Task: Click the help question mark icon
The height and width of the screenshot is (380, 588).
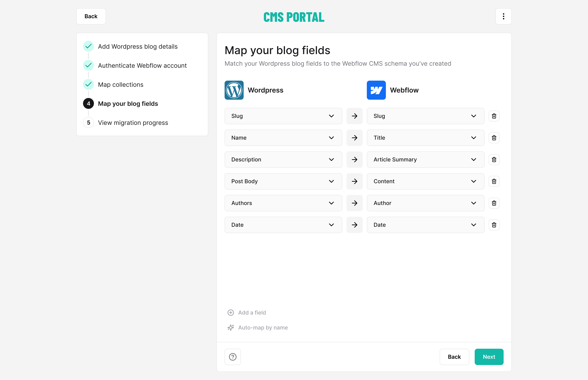Action: coord(233,356)
